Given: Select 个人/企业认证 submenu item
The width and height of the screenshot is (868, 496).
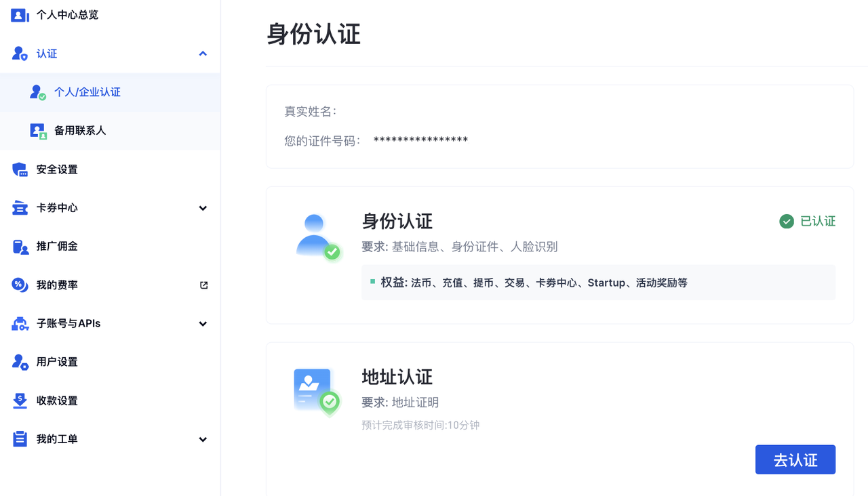Looking at the screenshot, I should pyautogui.click(x=87, y=92).
